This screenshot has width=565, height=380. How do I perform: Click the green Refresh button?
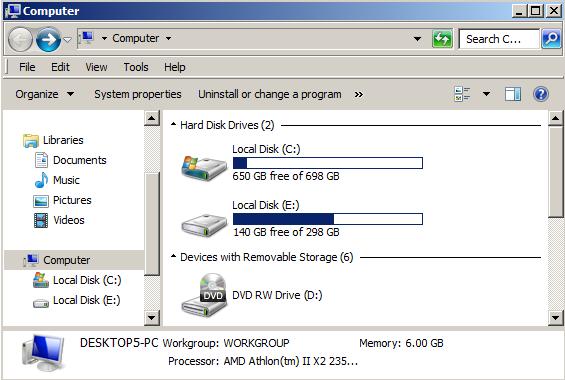(442, 39)
